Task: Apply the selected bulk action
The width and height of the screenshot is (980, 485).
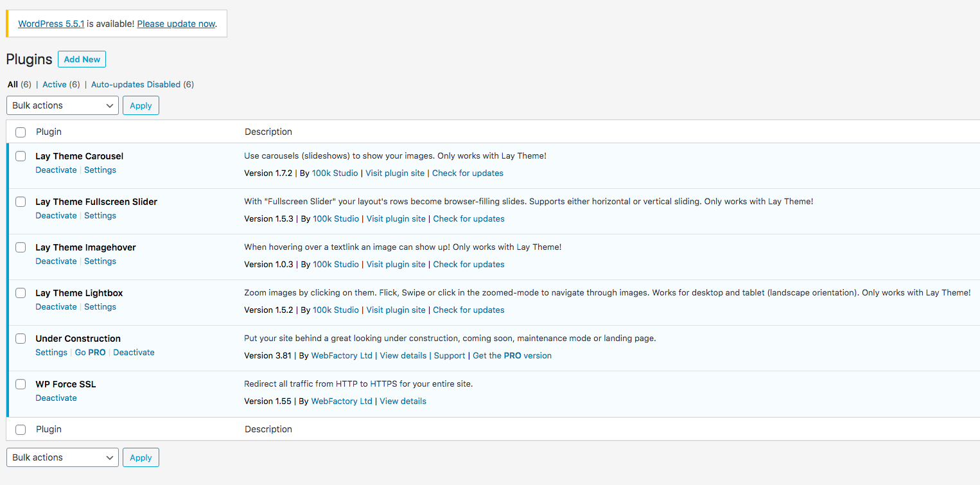Action: click(x=141, y=105)
